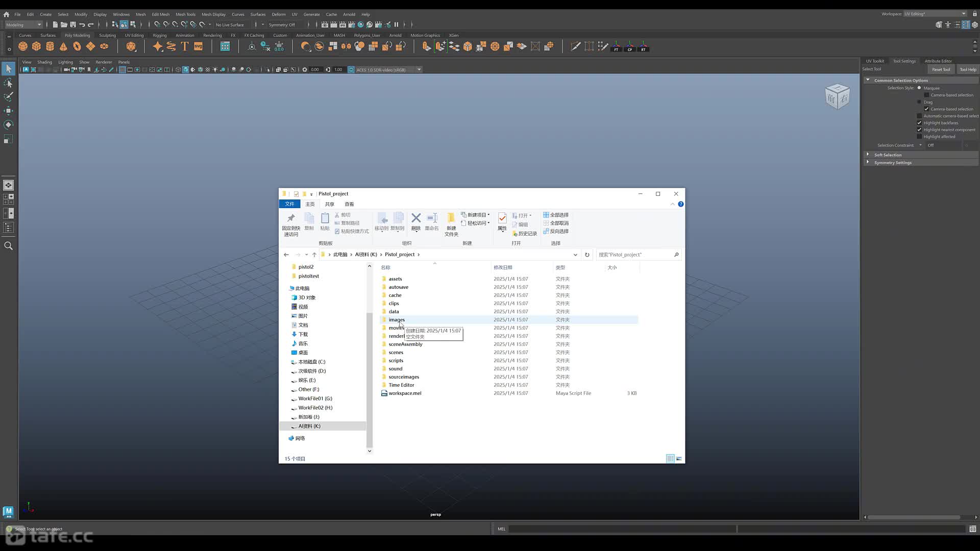Open the 查看 ribbon tab in Explorer

[349, 204]
